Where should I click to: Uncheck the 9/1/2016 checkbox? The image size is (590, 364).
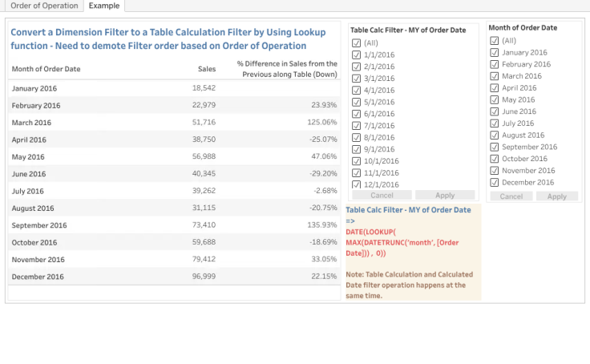point(356,149)
